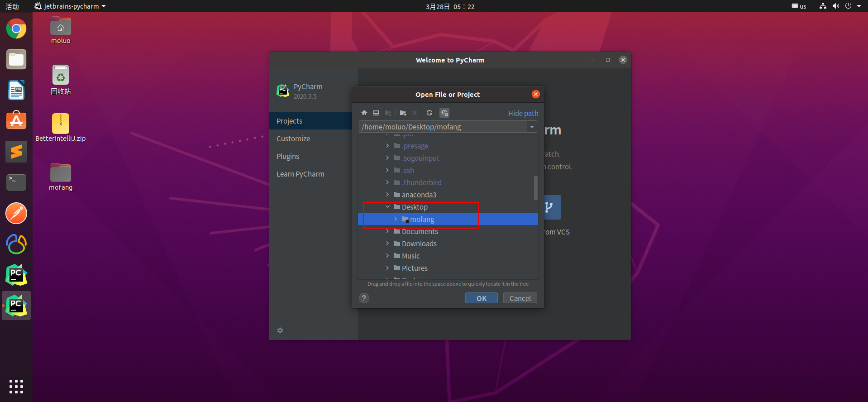
Task: Toggle show hidden files and directories
Action: tap(444, 113)
